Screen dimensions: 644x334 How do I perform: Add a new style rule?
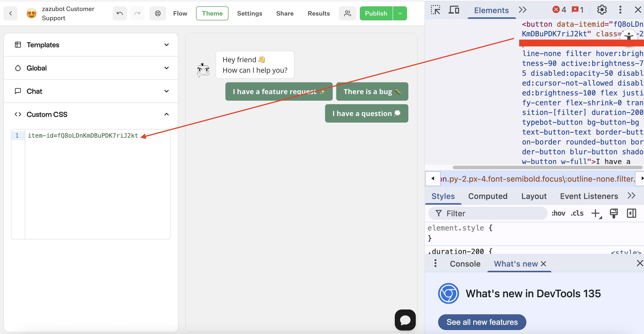tap(595, 213)
